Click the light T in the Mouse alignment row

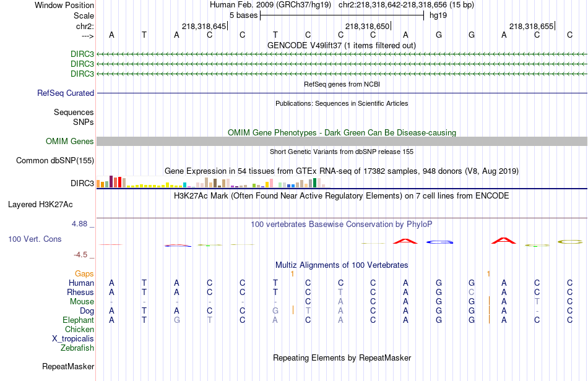[x=537, y=302]
